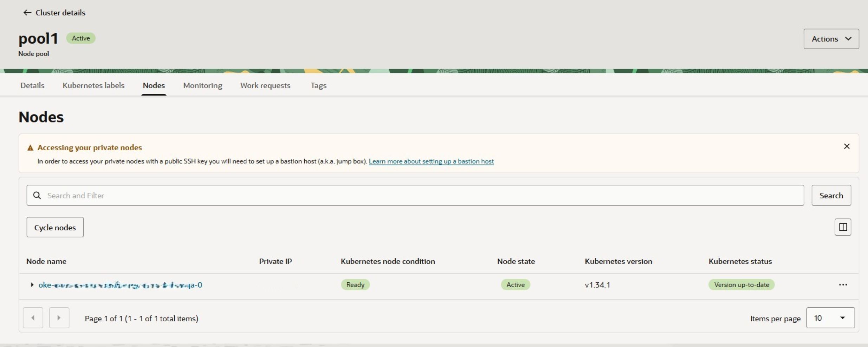Open the three-dot menu on the node row
The height and width of the screenshot is (347, 868).
pyautogui.click(x=843, y=284)
